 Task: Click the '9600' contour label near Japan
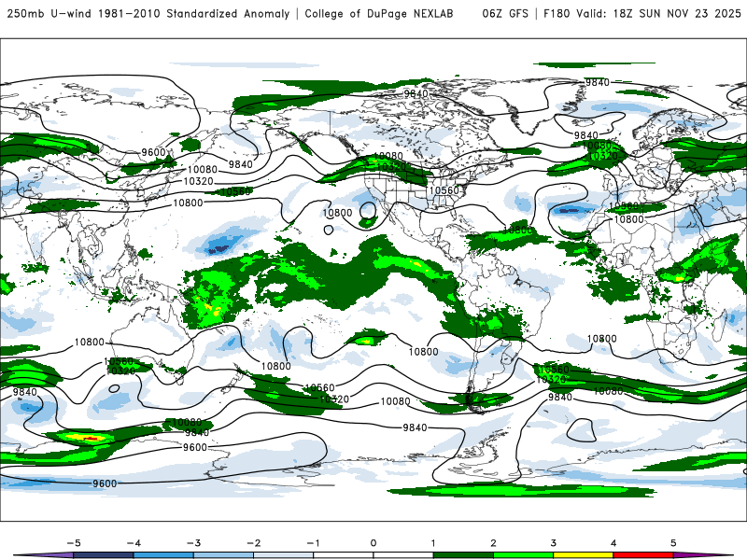tap(153, 152)
